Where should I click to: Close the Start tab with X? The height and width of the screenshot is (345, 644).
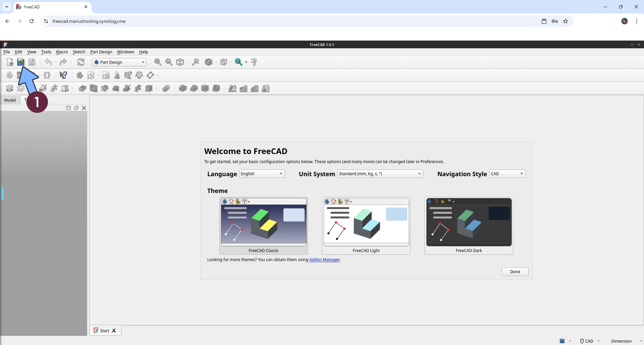114,331
